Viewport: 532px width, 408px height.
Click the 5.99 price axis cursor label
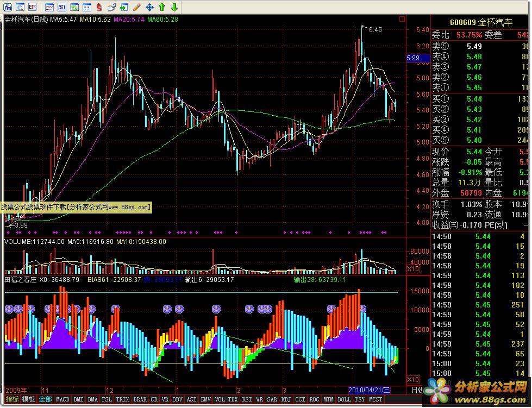tap(418, 58)
